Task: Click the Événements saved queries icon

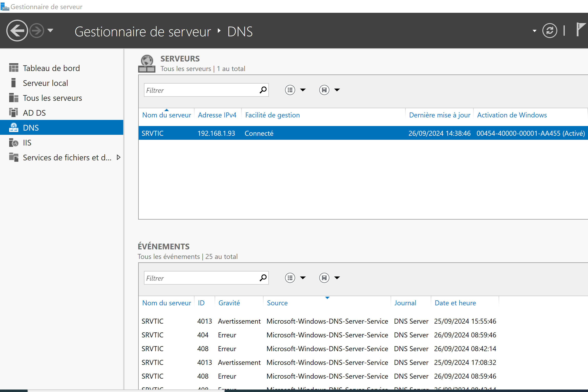Action: coord(324,278)
